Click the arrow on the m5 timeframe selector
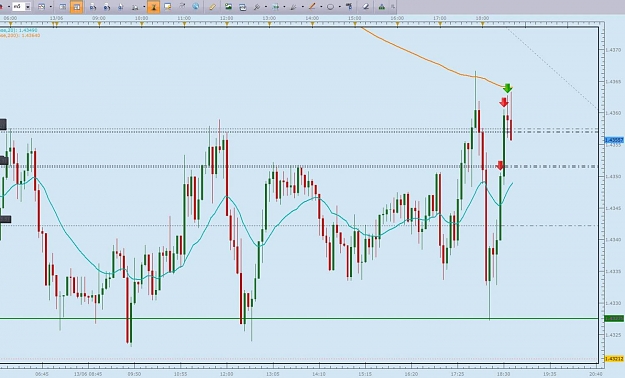625x378 pixels. click(28, 7)
